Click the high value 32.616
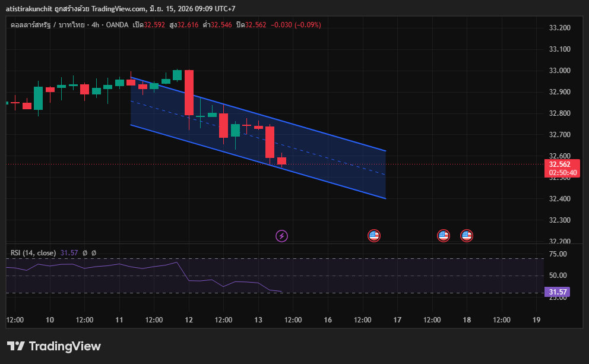The height and width of the screenshot is (364, 589). pos(188,25)
